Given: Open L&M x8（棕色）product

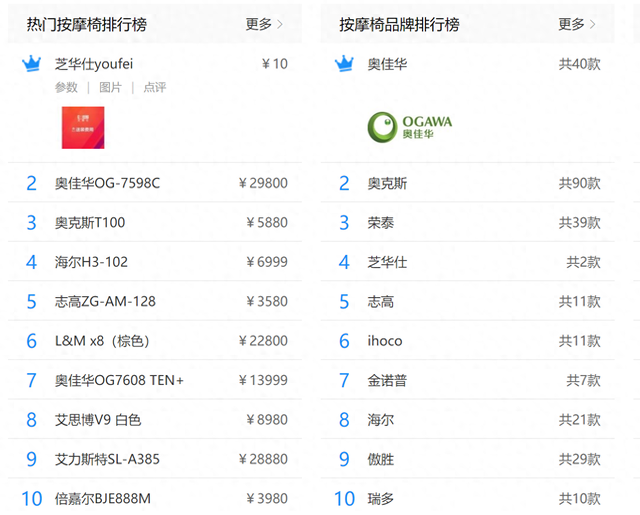Looking at the screenshot, I should pos(102,341).
